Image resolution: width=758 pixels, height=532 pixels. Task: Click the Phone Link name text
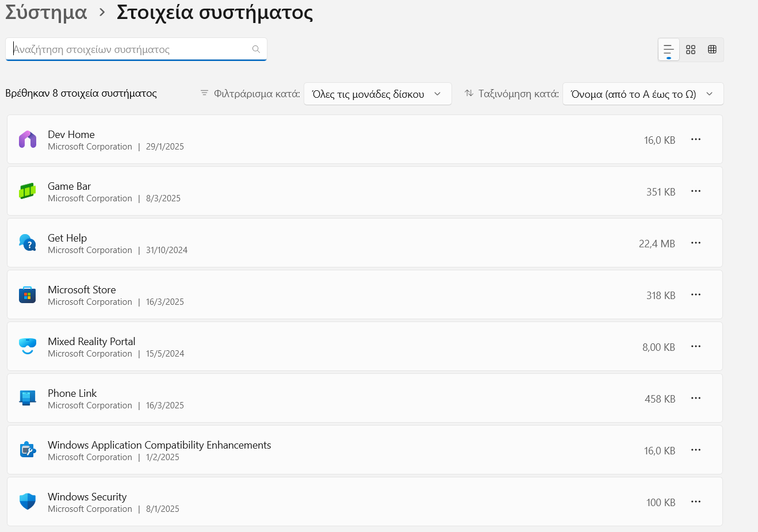tap(72, 393)
